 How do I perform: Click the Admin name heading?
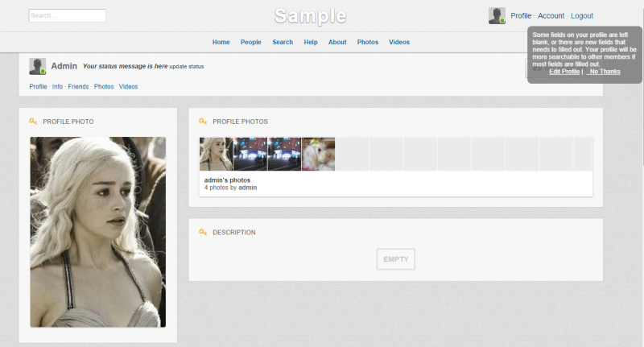coord(64,66)
